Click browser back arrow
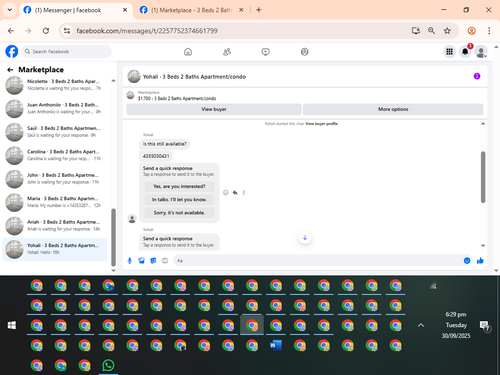 [11, 31]
